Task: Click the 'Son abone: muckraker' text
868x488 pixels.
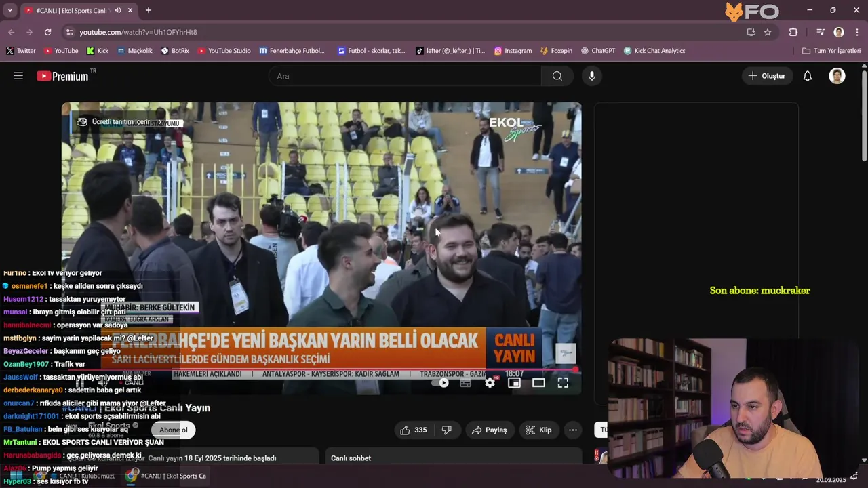Action: 759,290
